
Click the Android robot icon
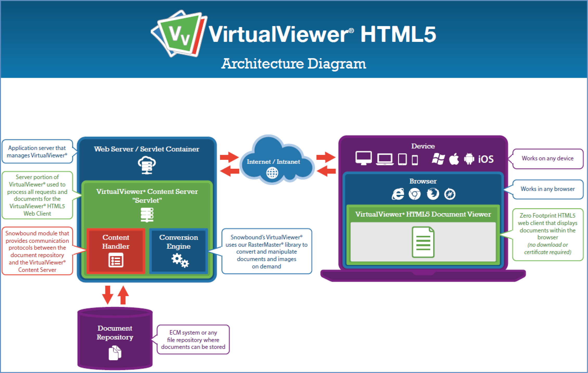pos(469,159)
